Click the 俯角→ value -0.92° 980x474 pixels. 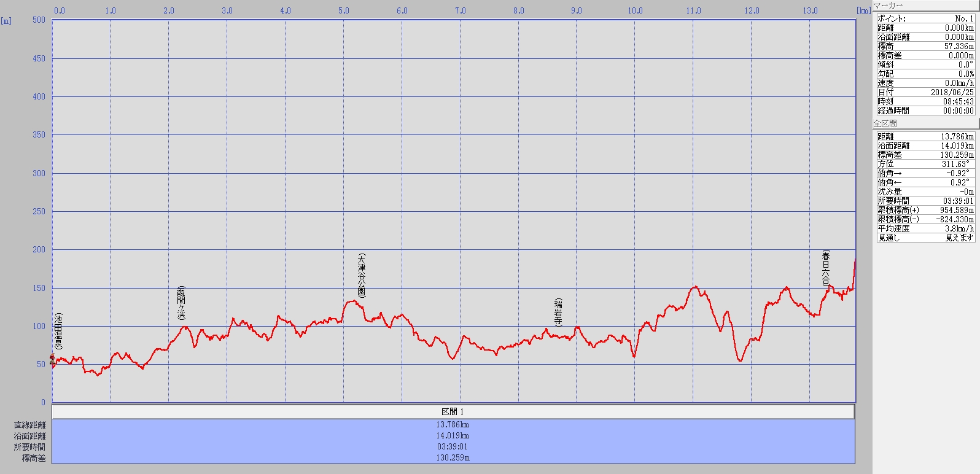(958, 173)
